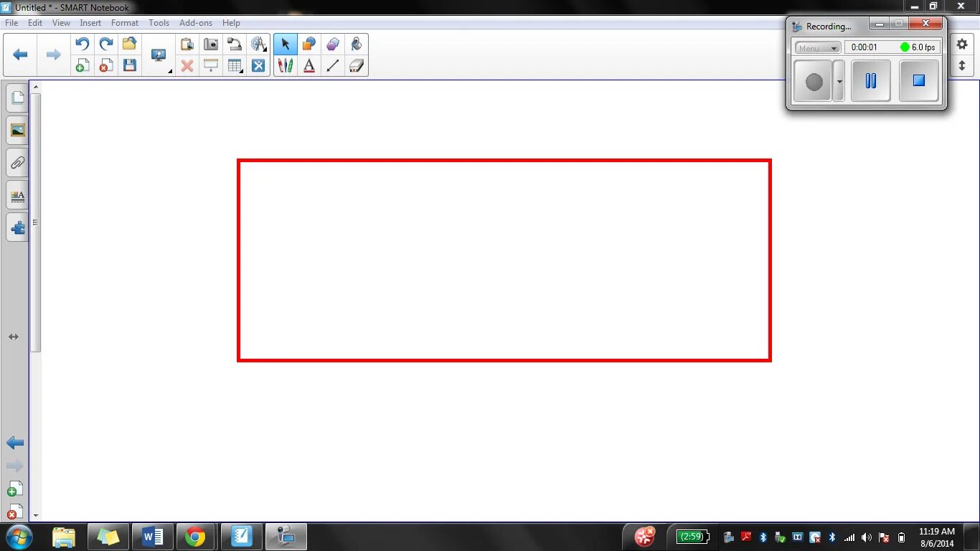Viewport: 980px width, 551px height.
Task: Open the File menu
Action: pos(11,23)
